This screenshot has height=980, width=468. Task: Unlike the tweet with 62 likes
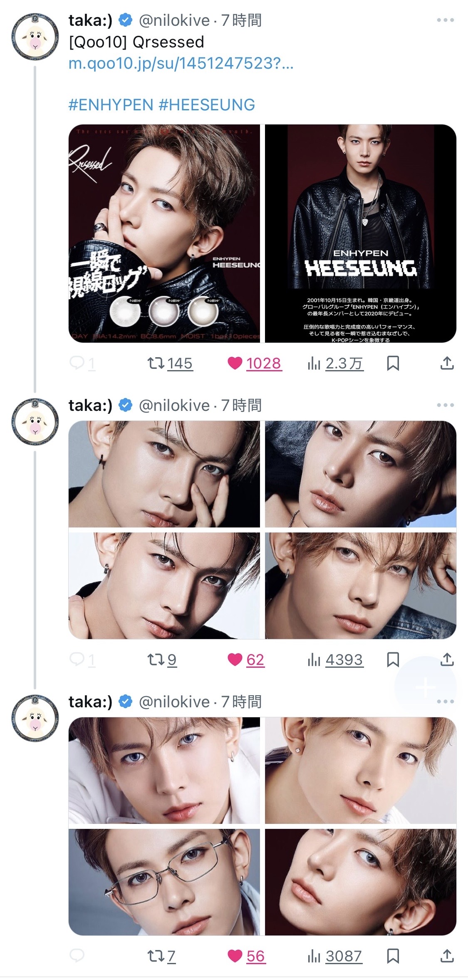click(x=235, y=660)
